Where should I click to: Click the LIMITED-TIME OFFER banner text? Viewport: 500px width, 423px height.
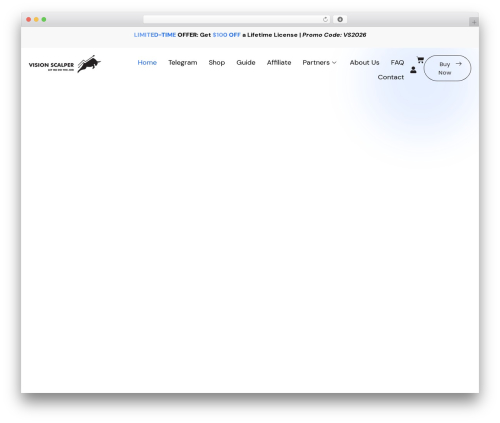(x=166, y=35)
